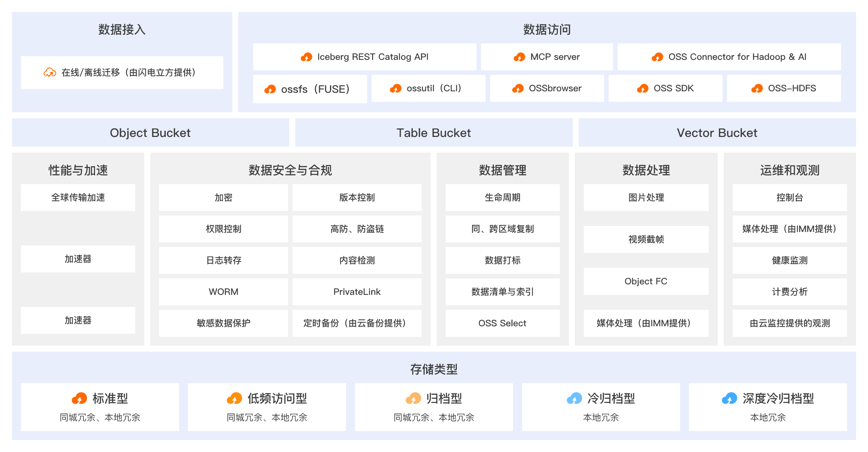Open the 控制台 box
The width and height of the screenshot is (868, 452).
click(x=790, y=198)
